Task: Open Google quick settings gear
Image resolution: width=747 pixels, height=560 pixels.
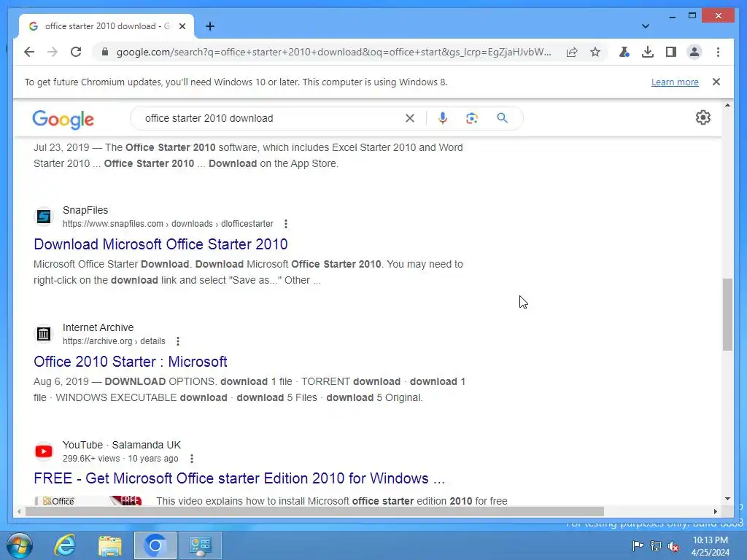Action: click(x=703, y=117)
